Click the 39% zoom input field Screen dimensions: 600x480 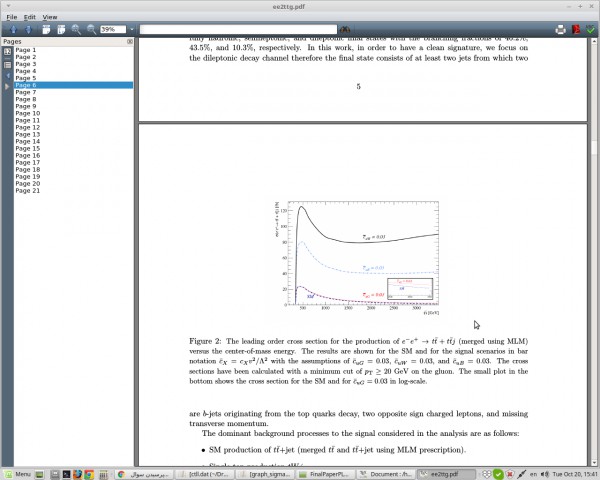point(112,30)
